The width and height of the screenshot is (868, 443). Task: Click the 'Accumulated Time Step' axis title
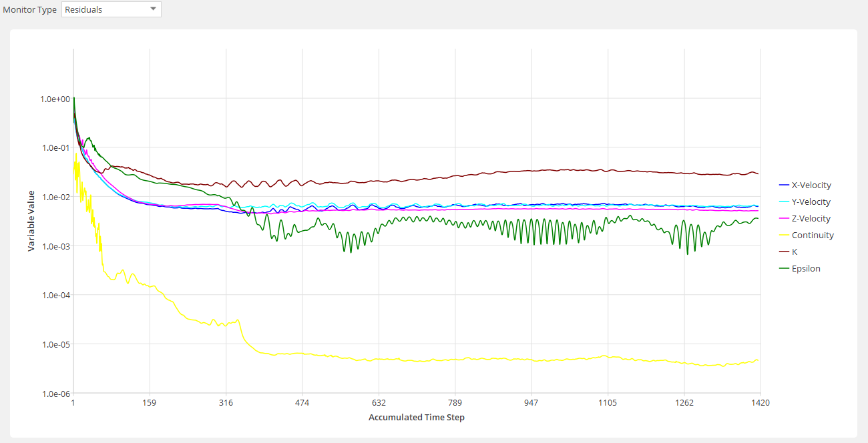tap(417, 417)
